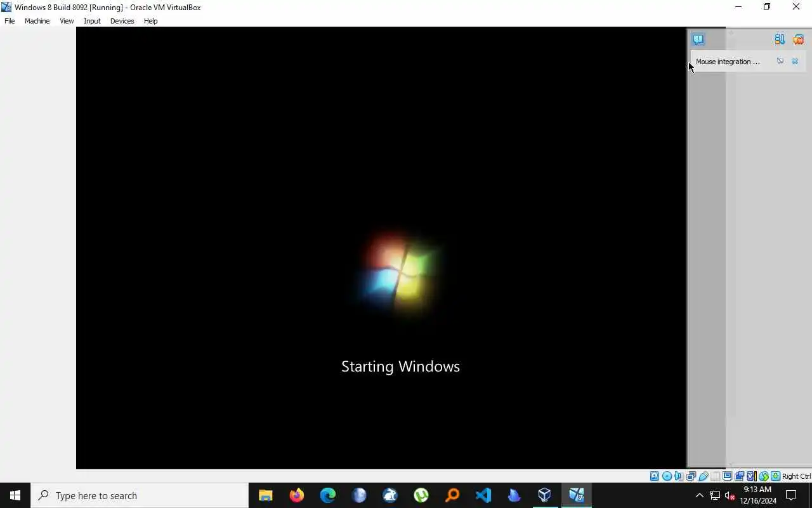Viewport: 812px width, 508px height.
Task: Open the rabbit icon app on taskbar
Action: pyautogui.click(x=390, y=495)
